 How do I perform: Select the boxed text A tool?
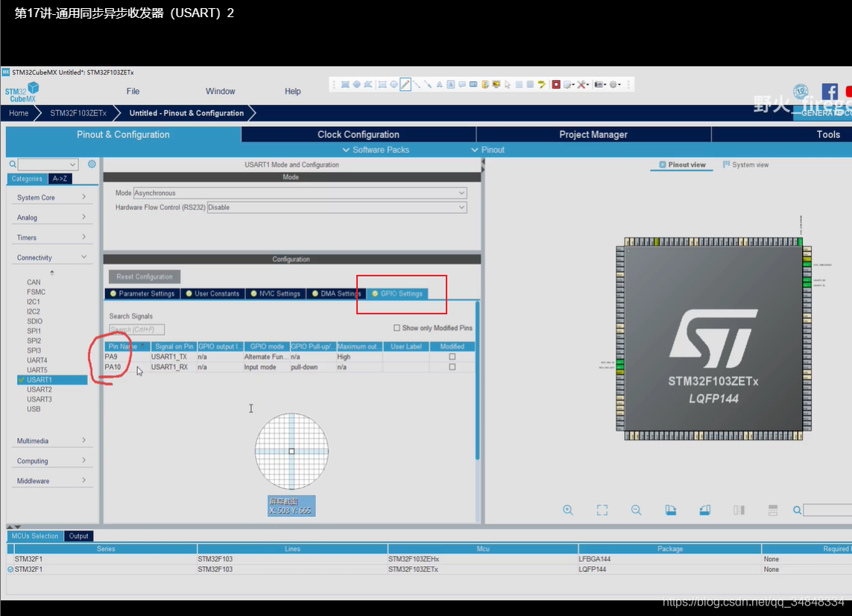tap(450, 85)
